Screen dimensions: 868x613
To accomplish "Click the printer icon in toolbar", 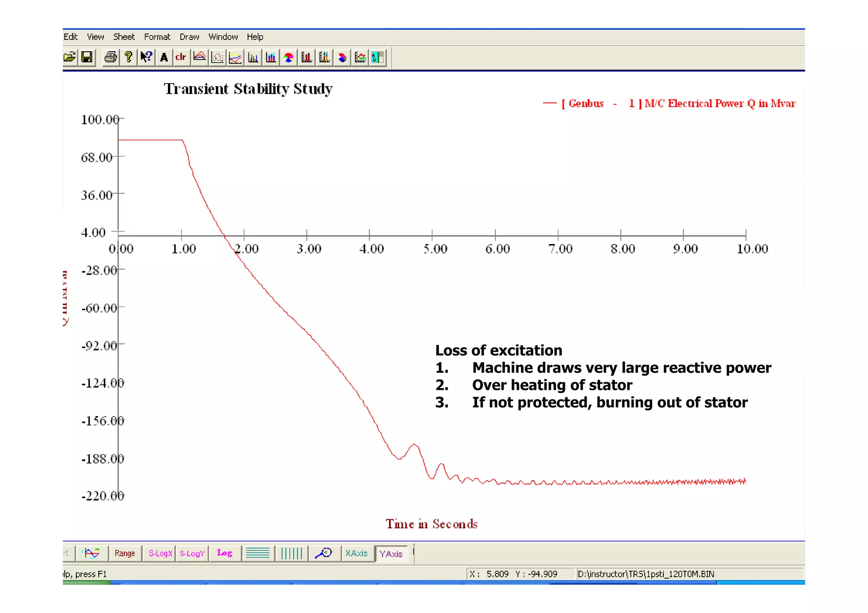I will click(x=111, y=57).
